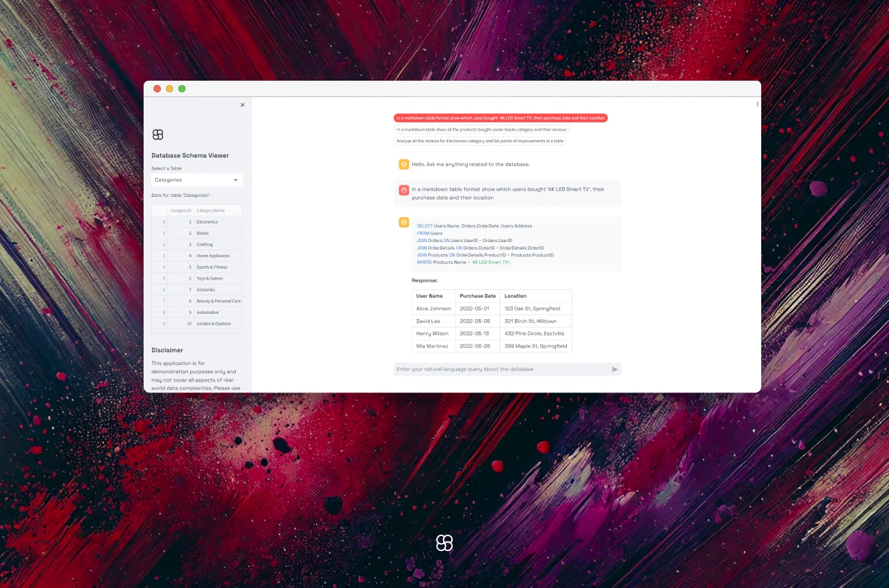This screenshot has height=588, width=889.
Task: Click the David Lee cell
Action: click(x=434, y=321)
